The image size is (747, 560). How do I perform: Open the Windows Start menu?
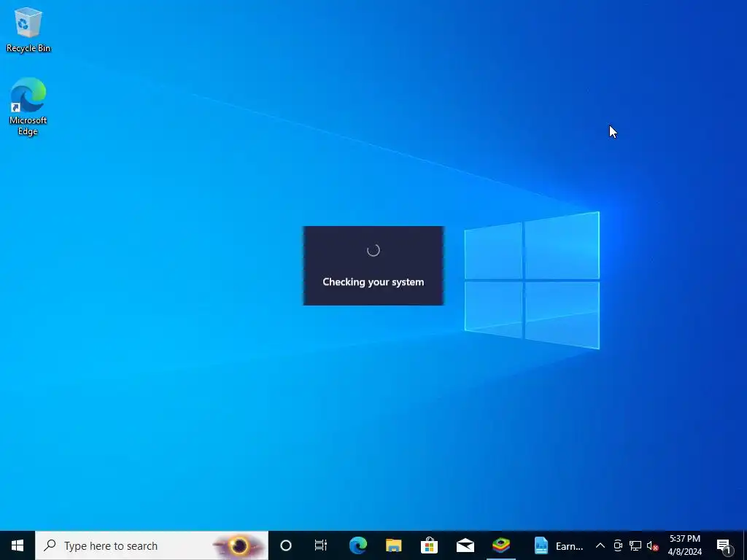pos(18,545)
